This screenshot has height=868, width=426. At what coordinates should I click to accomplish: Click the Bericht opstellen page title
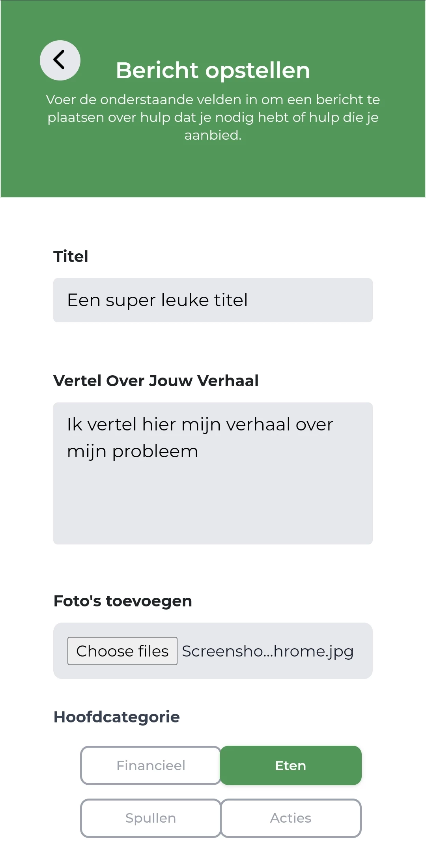(213, 70)
